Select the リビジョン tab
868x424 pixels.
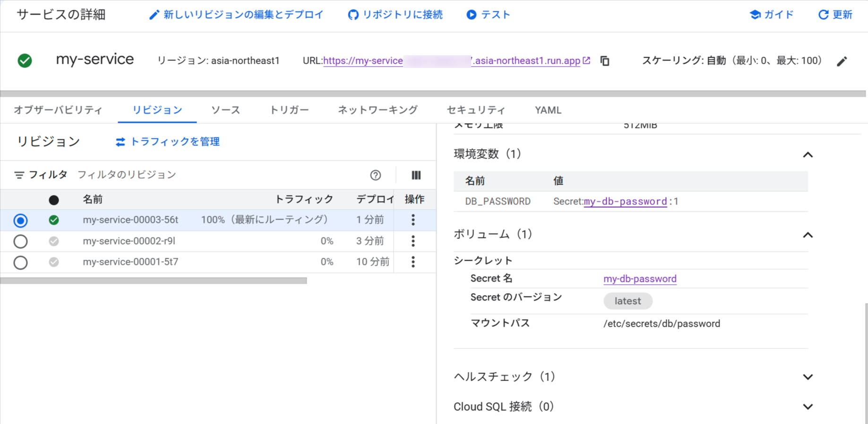157,110
